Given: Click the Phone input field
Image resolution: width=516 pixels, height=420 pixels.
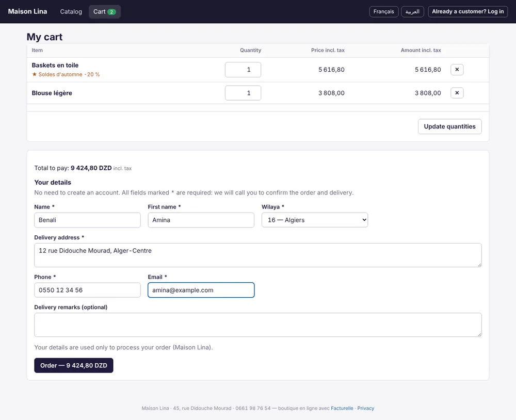Looking at the screenshot, I should (87, 290).
